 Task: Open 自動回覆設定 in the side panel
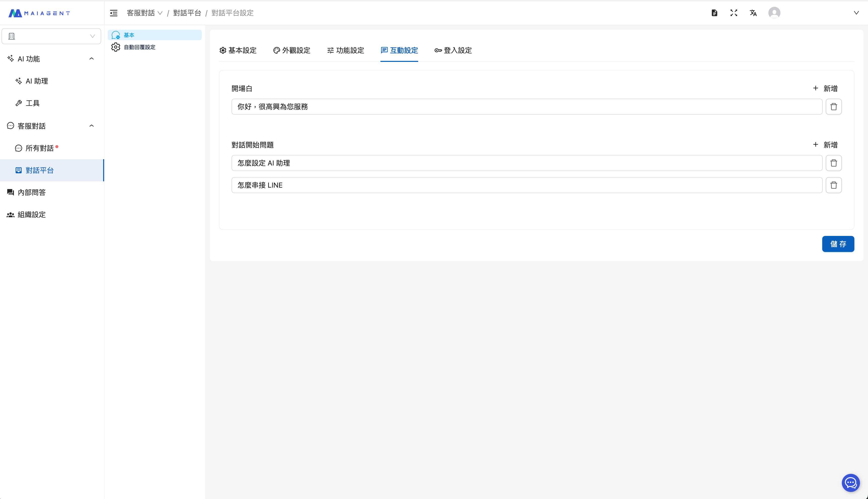[139, 47]
